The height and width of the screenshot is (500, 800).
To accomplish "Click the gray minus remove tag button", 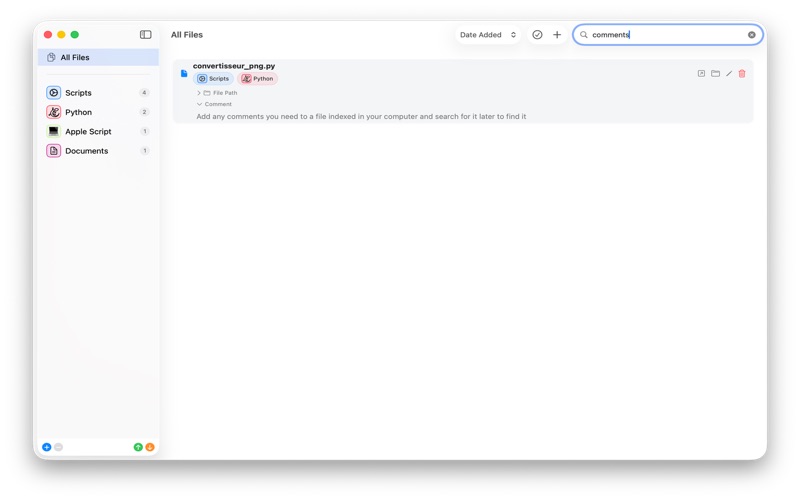I will point(58,447).
